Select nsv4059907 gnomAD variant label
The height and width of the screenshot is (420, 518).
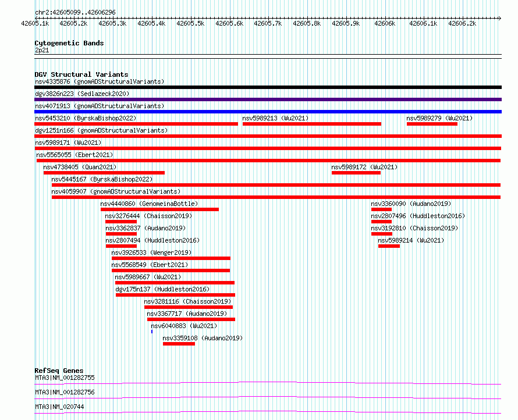click(116, 191)
